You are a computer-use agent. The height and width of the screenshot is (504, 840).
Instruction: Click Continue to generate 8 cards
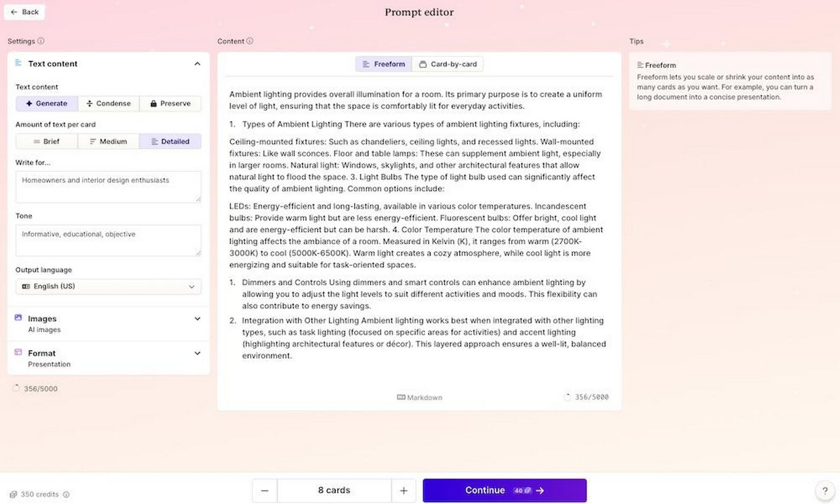(x=504, y=490)
